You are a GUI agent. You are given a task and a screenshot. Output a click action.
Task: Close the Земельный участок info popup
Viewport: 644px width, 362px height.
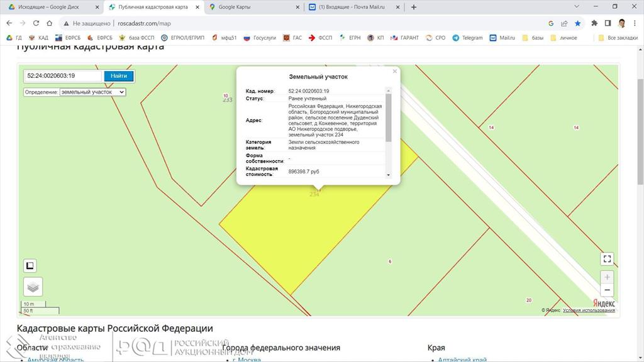point(395,72)
